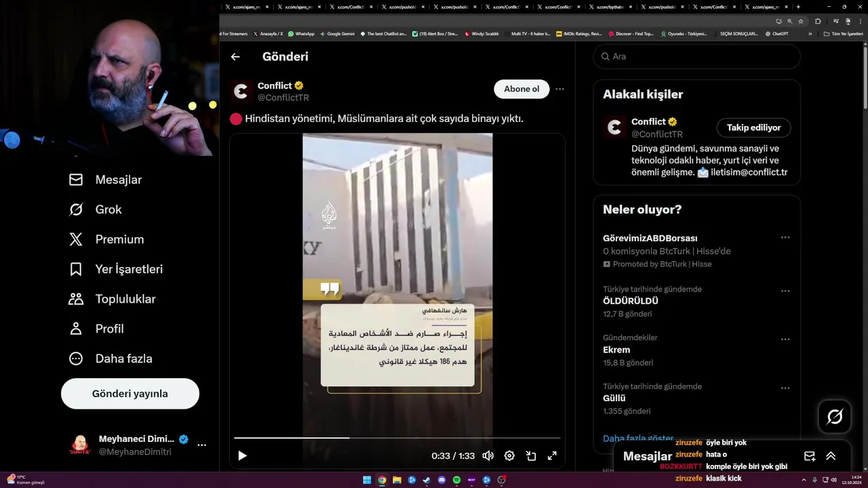The width and height of the screenshot is (868, 488).
Task: Open the Premium X icon in sidebar
Action: [x=76, y=239]
